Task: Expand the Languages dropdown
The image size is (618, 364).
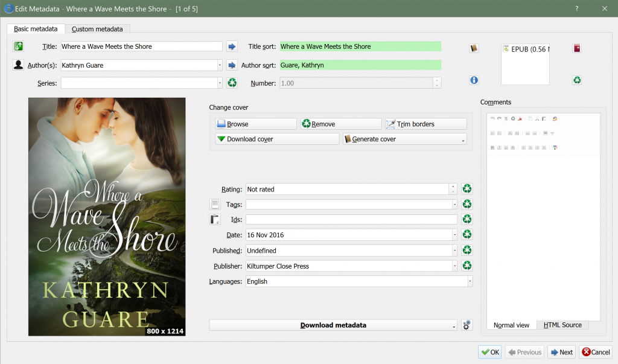Action: 469,281
